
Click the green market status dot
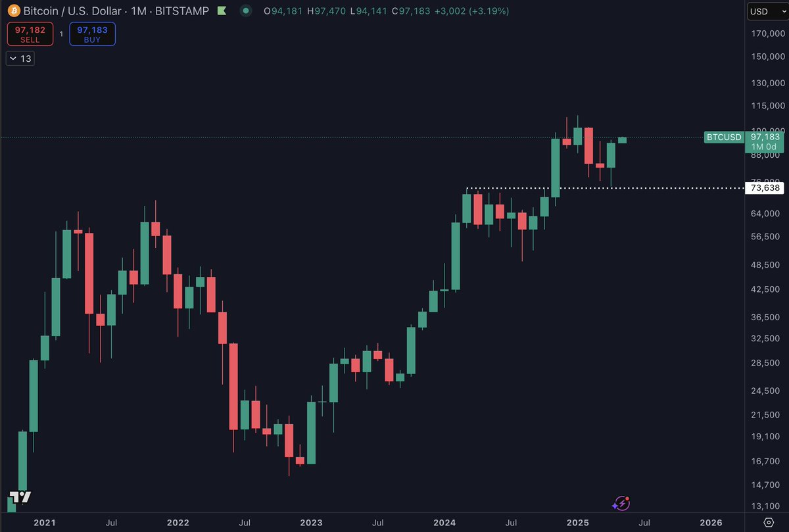[x=246, y=11]
